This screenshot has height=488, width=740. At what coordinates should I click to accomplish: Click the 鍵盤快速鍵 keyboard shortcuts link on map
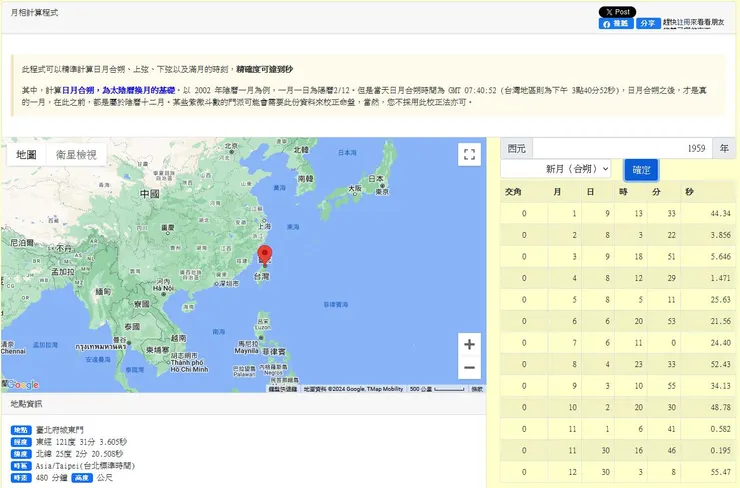click(284, 388)
